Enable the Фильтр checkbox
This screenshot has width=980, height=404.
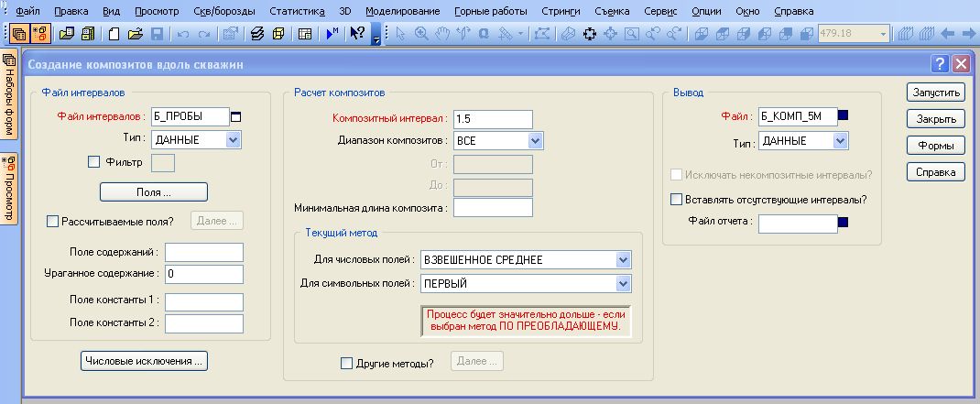pyautogui.click(x=93, y=162)
